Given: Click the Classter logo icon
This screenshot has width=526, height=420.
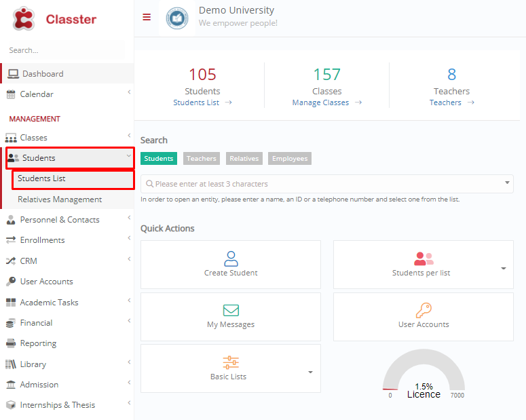Looking at the screenshot, I should click(24, 19).
